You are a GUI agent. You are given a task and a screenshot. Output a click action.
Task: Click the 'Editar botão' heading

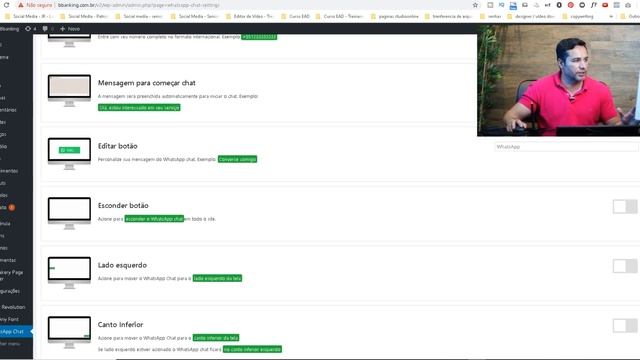tap(118, 146)
